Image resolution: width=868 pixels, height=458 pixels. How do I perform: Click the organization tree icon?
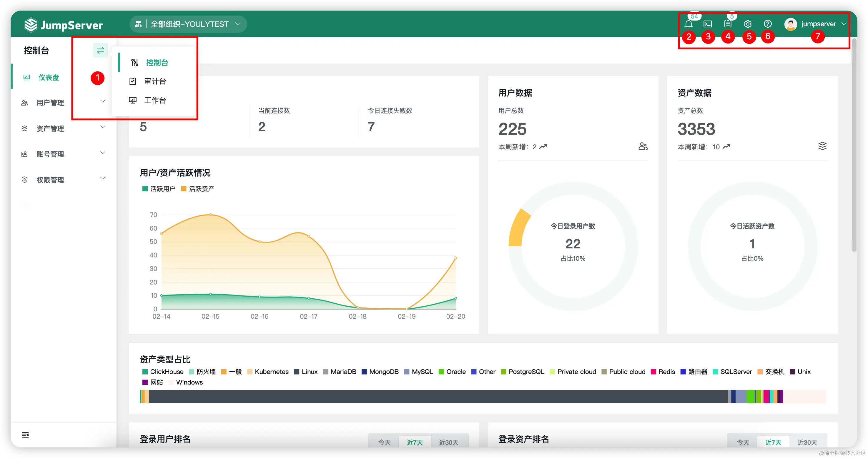point(138,24)
